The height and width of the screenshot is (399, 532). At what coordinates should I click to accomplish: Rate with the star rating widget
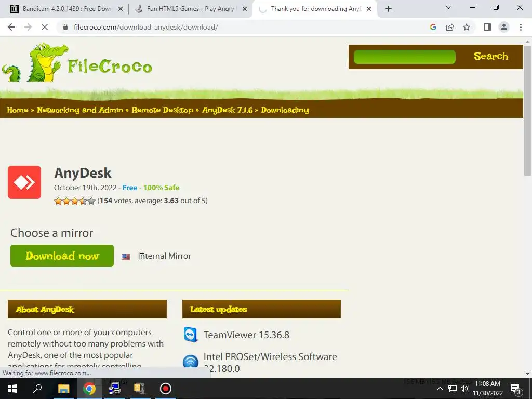[75, 201]
